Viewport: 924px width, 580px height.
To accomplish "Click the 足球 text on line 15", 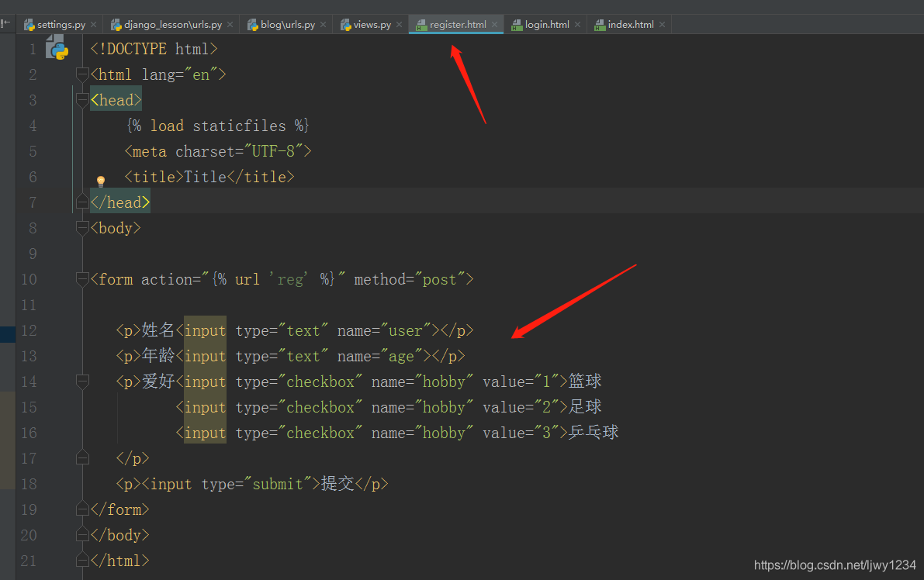I will tap(585, 407).
